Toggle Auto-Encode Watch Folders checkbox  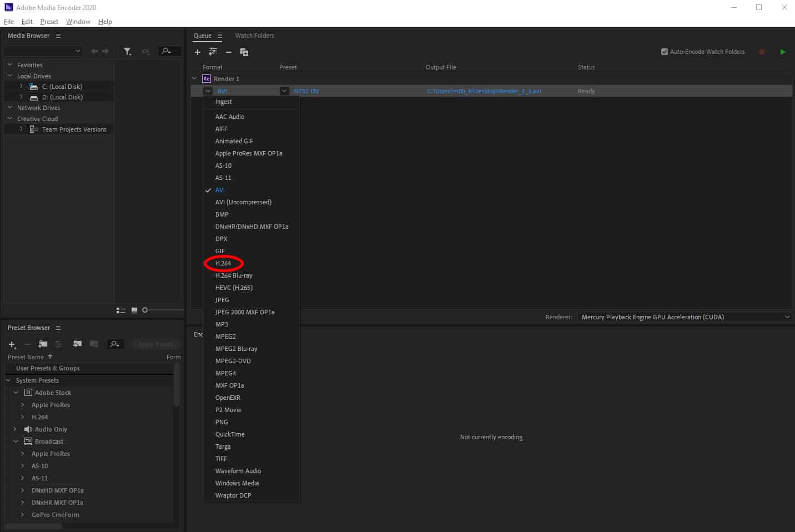665,52
